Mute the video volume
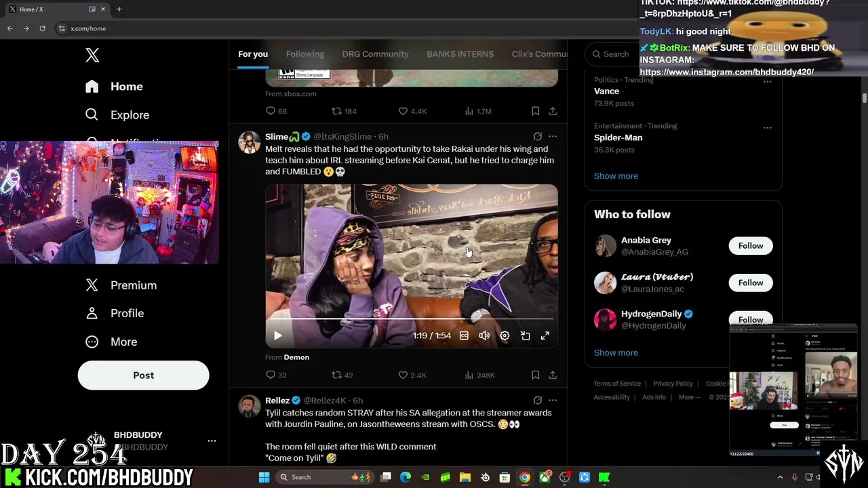This screenshot has height=488, width=868. (484, 335)
